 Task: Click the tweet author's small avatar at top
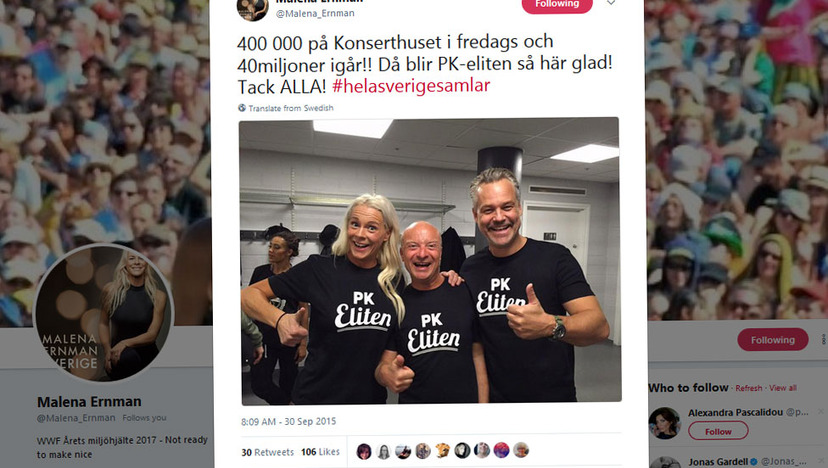252,9
